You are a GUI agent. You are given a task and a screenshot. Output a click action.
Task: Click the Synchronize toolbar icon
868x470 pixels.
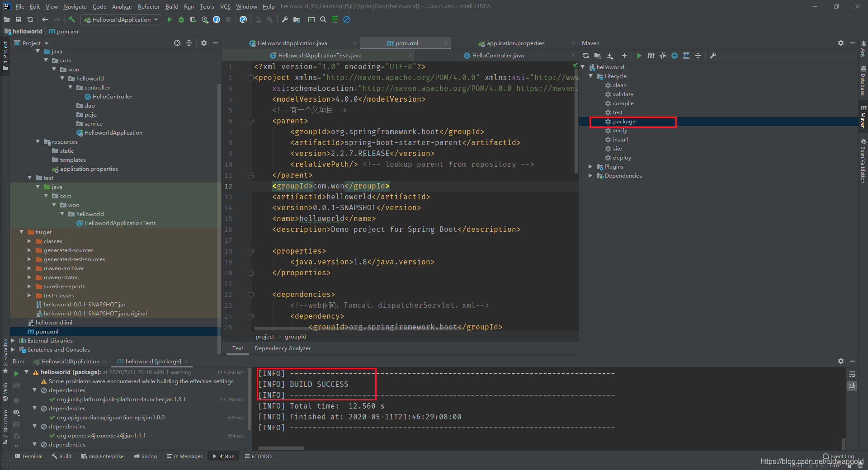coord(30,19)
